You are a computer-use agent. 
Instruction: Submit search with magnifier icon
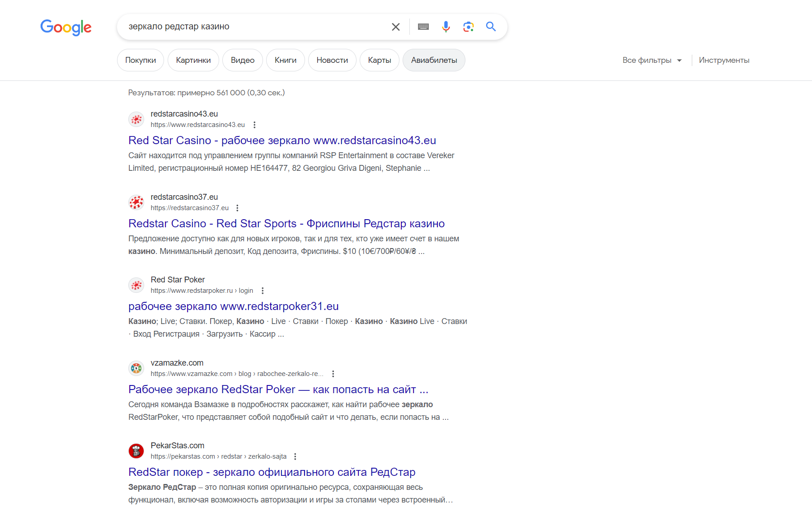(x=491, y=27)
